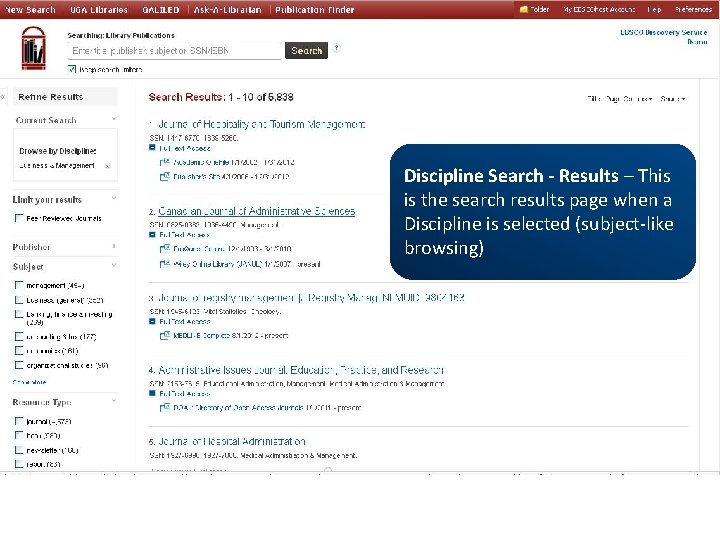Open Canadian Journal of Administrative Sciences

257,211
